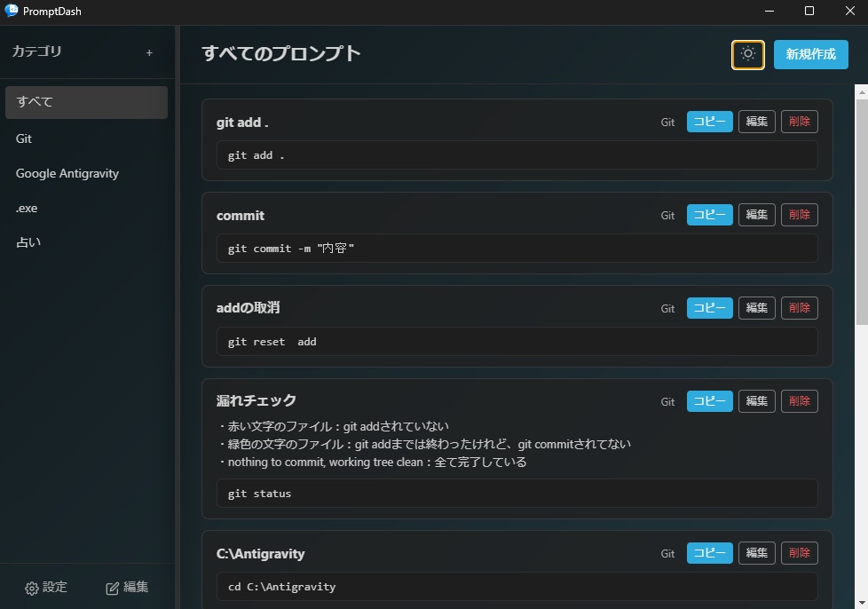Viewport: 868px width, 609px height.
Task: Edit the addの取消 prompt
Action: (x=757, y=308)
